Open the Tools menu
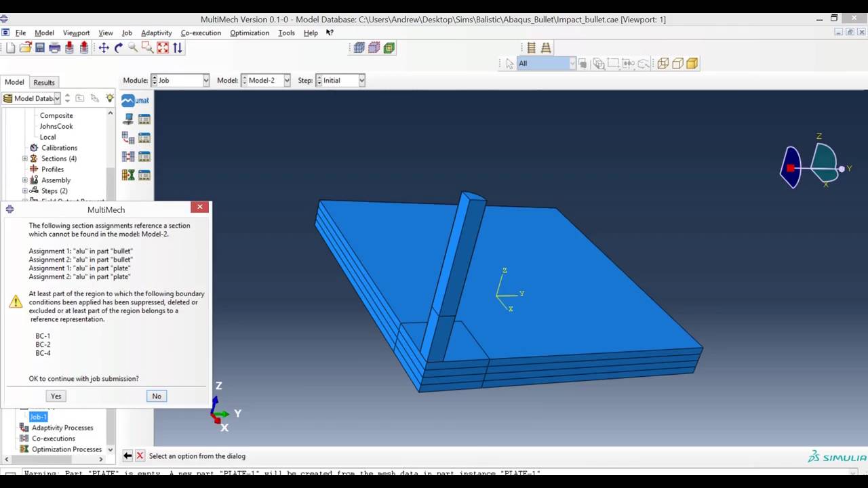 coord(286,33)
